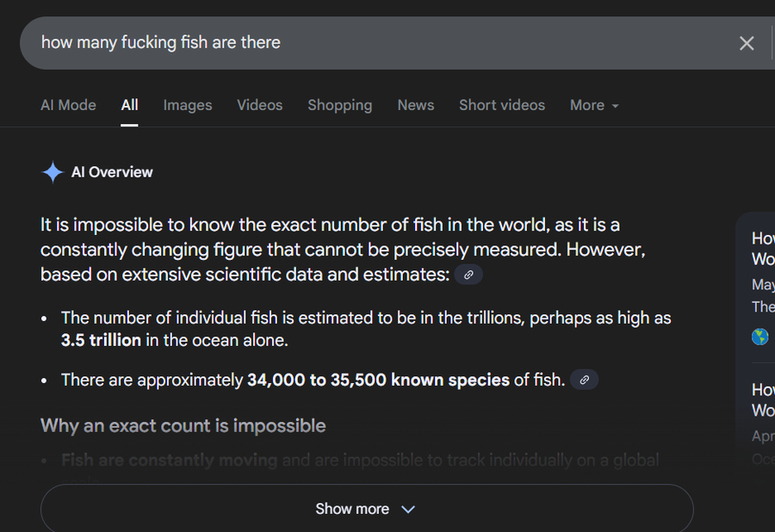The width and height of the screenshot is (775, 532).
Task: Click the Show more button
Action: pyautogui.click(x=367, y=509)
